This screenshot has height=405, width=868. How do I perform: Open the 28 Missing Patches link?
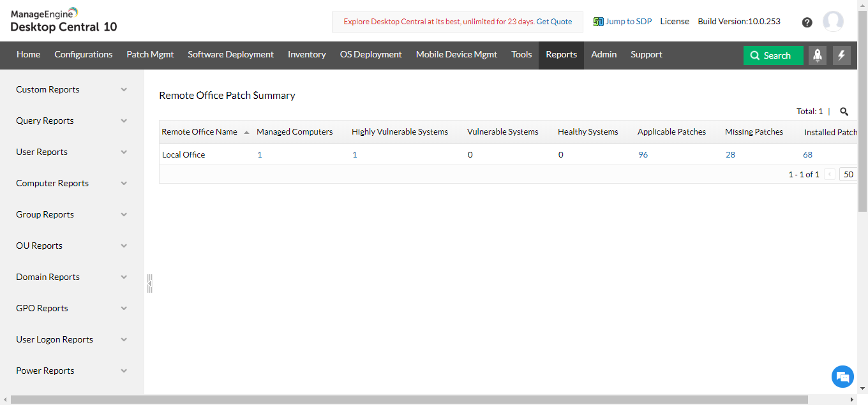point(730,154)
